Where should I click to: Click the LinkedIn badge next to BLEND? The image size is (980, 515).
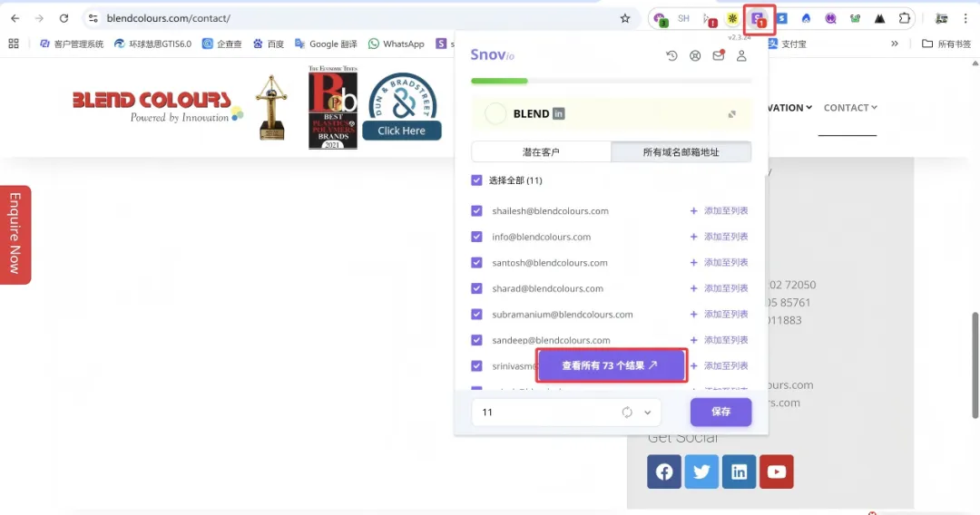click(559, 113)
